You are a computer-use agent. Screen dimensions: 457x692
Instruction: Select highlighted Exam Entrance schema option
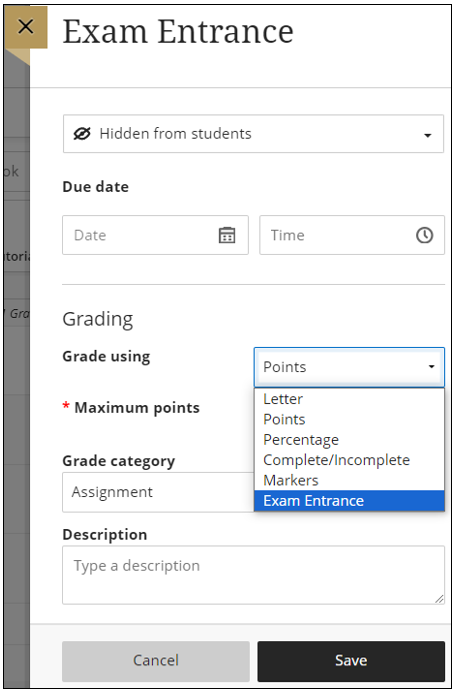[x=349, y=500]
